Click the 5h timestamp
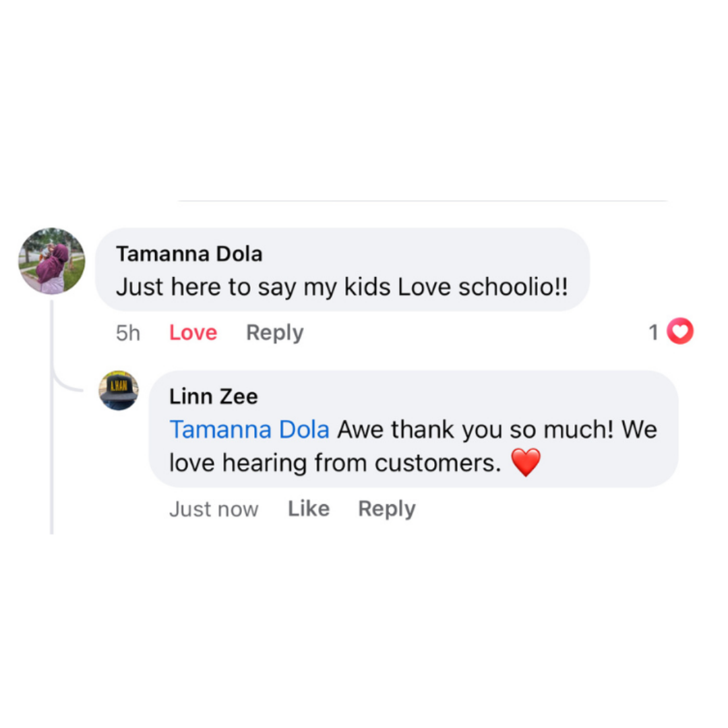 point(128,333)
